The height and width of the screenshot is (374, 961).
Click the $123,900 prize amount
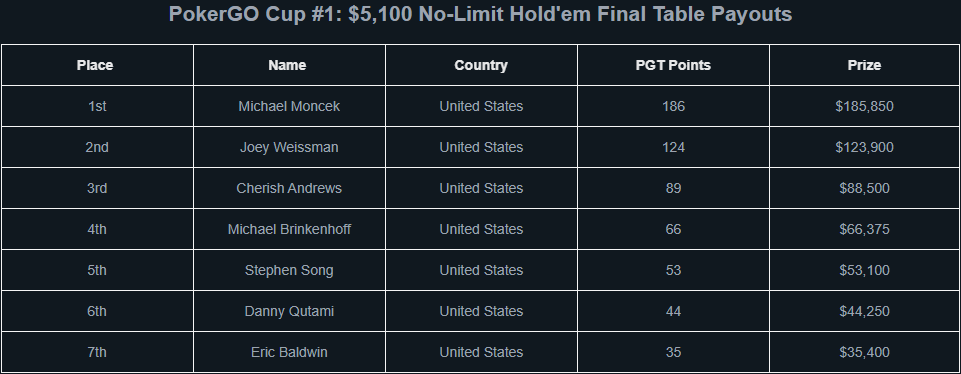(864, 147)
